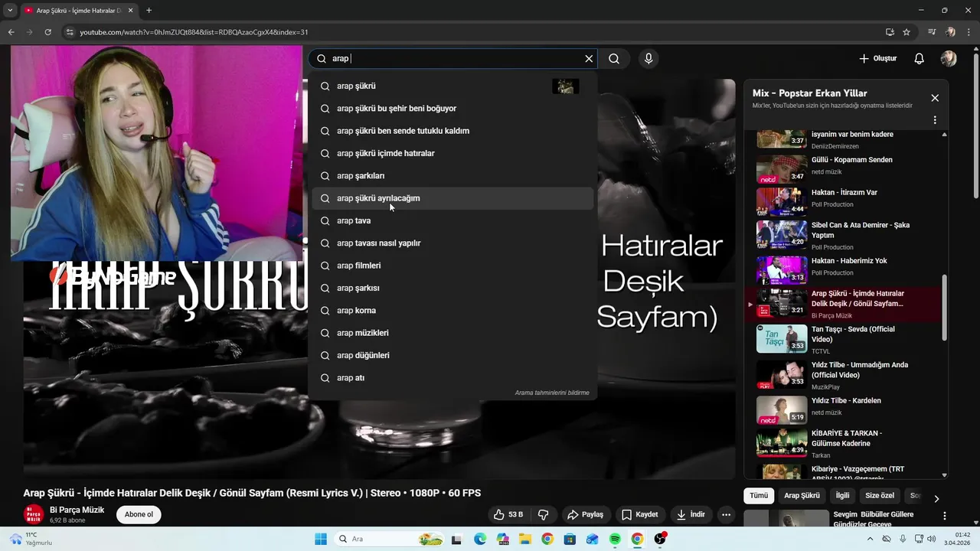The image size is (980, 551).
Task: Open a new Chrome tab
Action: [149, 11]
